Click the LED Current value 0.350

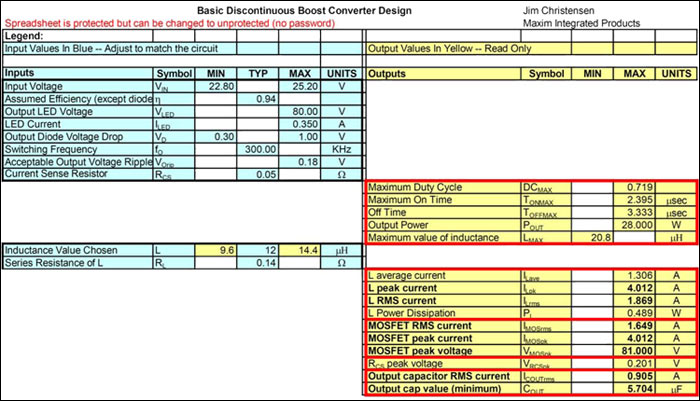pyautogui.click(x=302, y=124)
